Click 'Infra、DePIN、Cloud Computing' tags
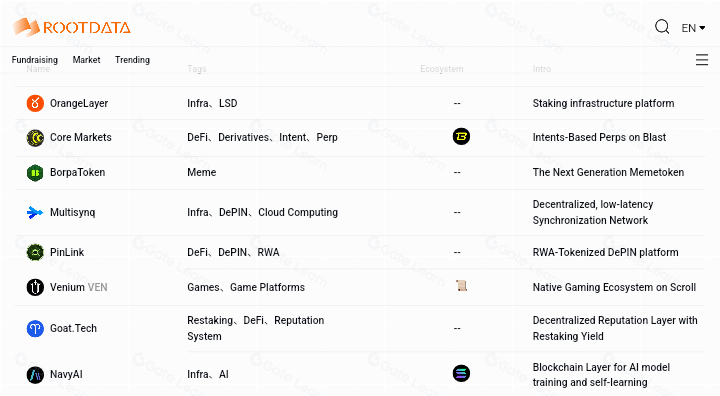 pyautogui.click(x=263, y=212)
